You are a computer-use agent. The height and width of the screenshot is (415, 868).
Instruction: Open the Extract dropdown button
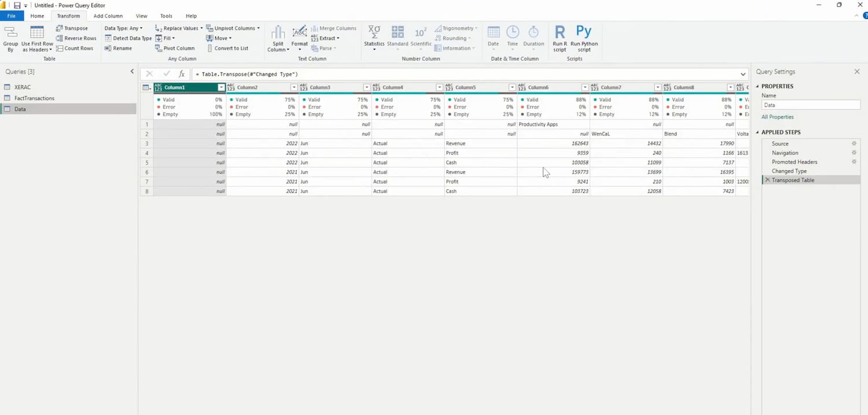point(325,38)
